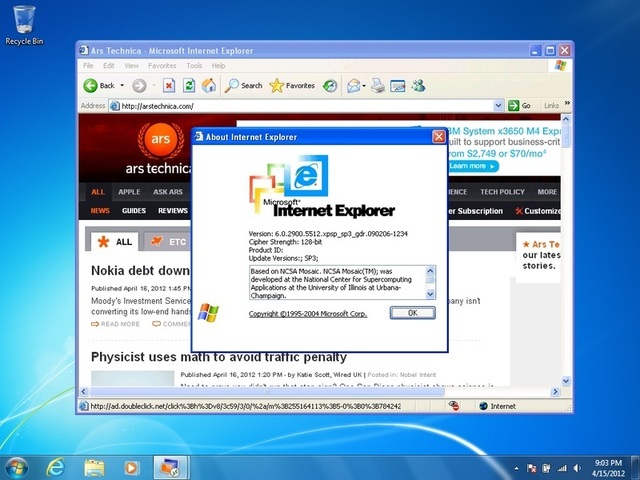Open Search with the magnifier icon

pos(231,86)
